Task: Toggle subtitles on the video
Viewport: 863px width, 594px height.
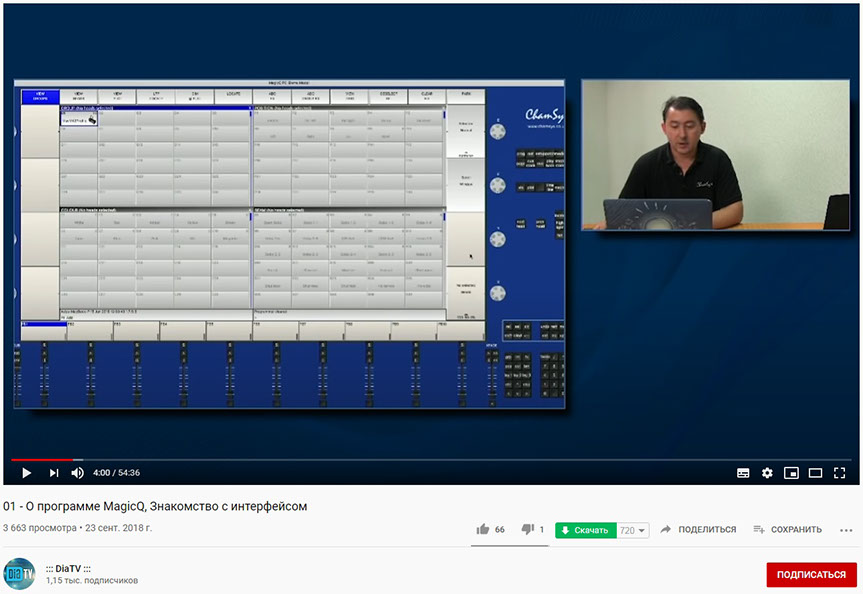Action: 743,473
